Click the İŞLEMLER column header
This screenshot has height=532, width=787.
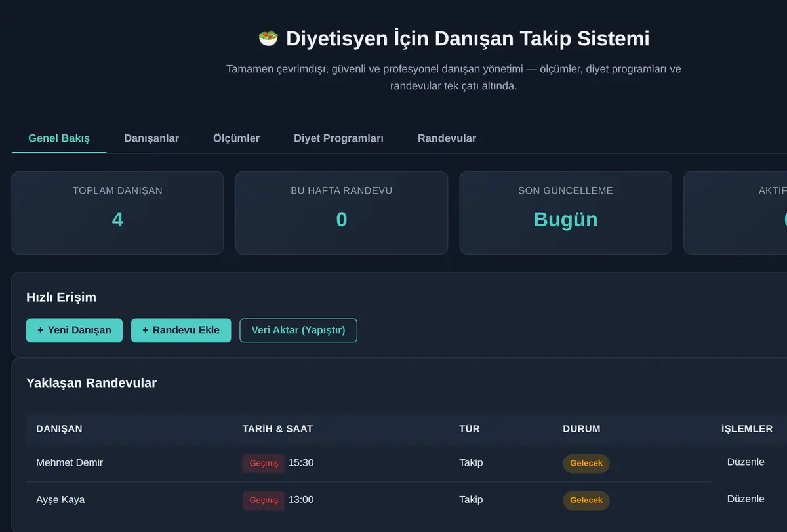pos(747,428)
